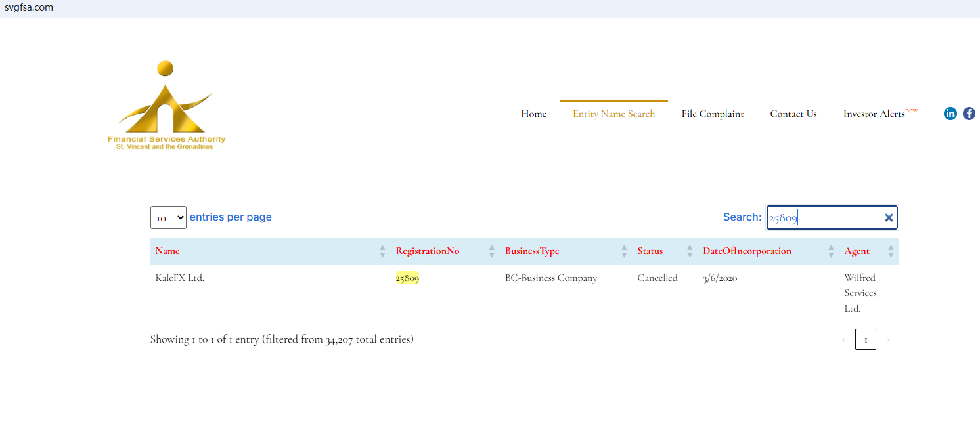Select page 1 pagination button

(865, 340)
